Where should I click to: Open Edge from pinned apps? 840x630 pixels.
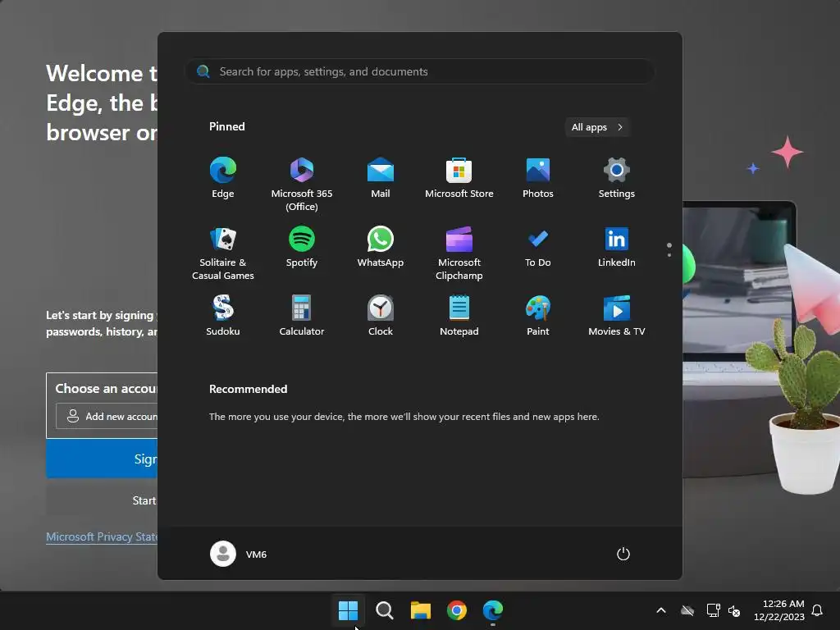click(223, 178)
